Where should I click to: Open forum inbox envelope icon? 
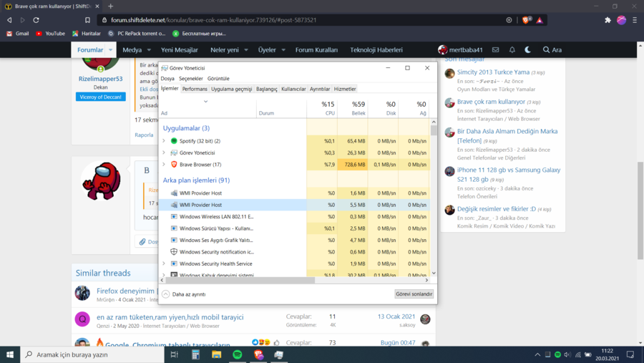[x=496, y=49]
